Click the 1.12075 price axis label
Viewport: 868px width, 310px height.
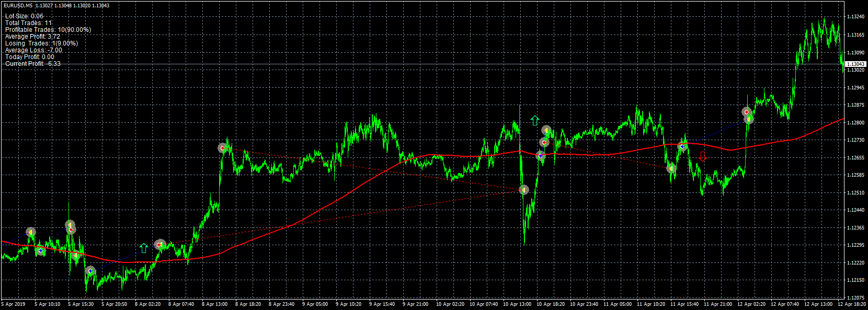[x=855, y=298]
